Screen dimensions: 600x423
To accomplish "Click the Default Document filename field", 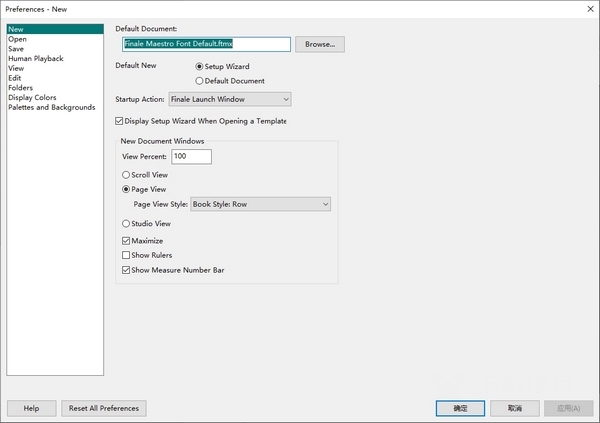I will tap(205, 45).
